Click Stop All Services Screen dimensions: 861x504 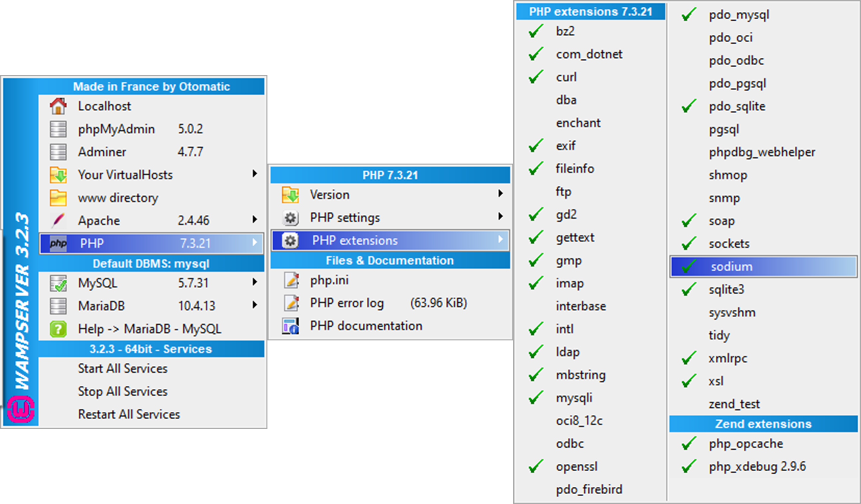click(x=152, y=392)
